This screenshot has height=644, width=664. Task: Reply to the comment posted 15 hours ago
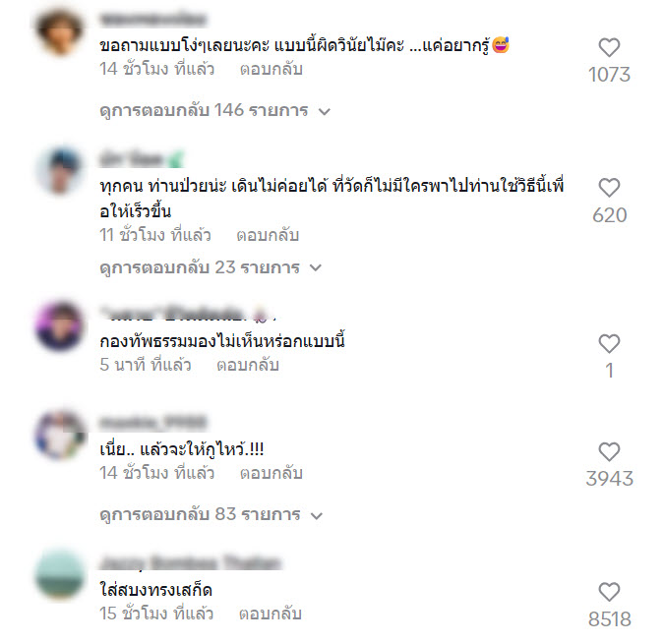coord(271,614)
